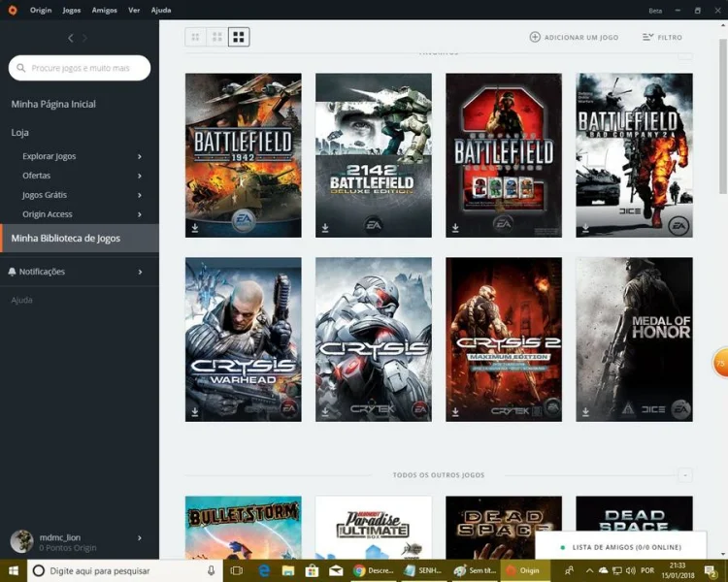Open the Amigos menu
The width and height of the screenshot is (728, 582).
[x=105, y=10]
